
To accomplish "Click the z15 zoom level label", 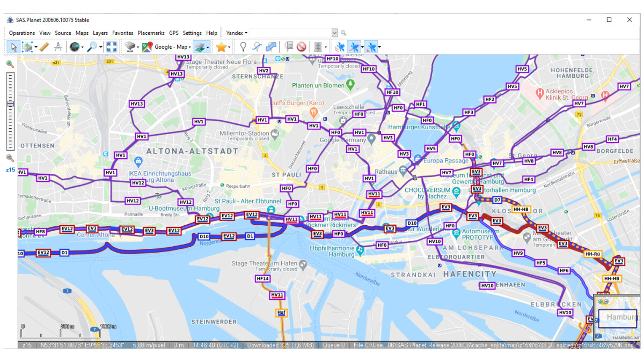I will point(9,169).
